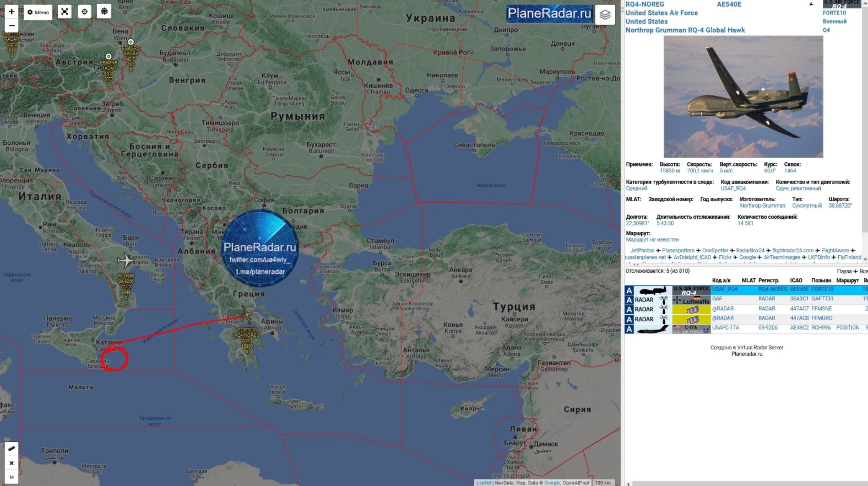Sort list by MLAT column
Image resolution: width=868 pixels, height=486 pixels.
(x=748, y=280)
